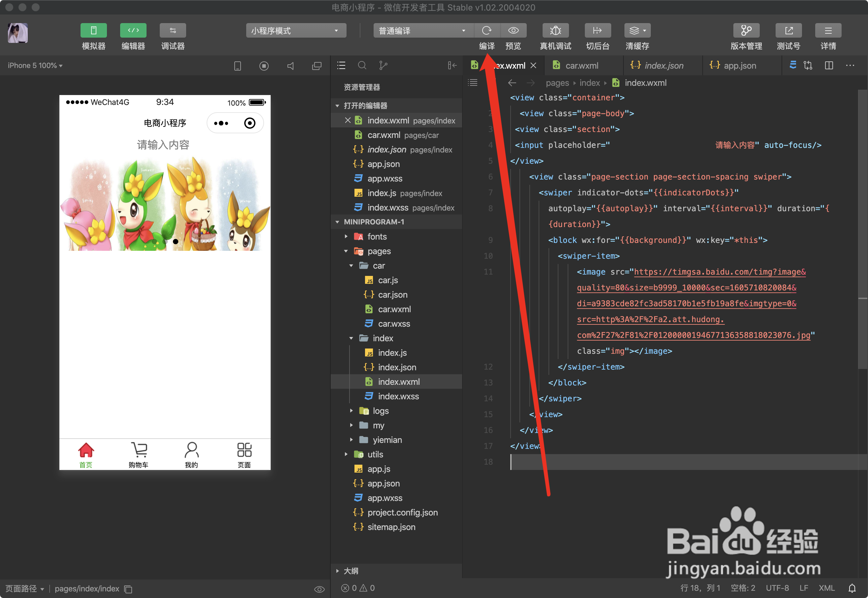Split the editor view

point(829,66)
